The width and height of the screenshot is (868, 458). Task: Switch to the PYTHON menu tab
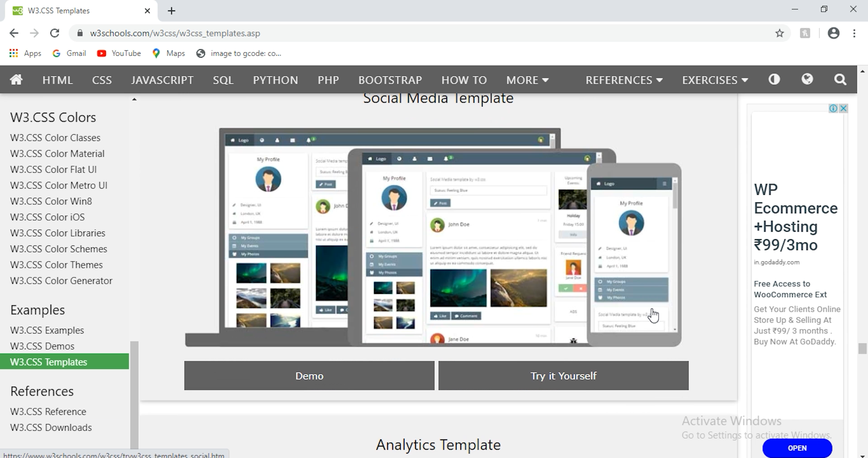[x=275, y=80]
